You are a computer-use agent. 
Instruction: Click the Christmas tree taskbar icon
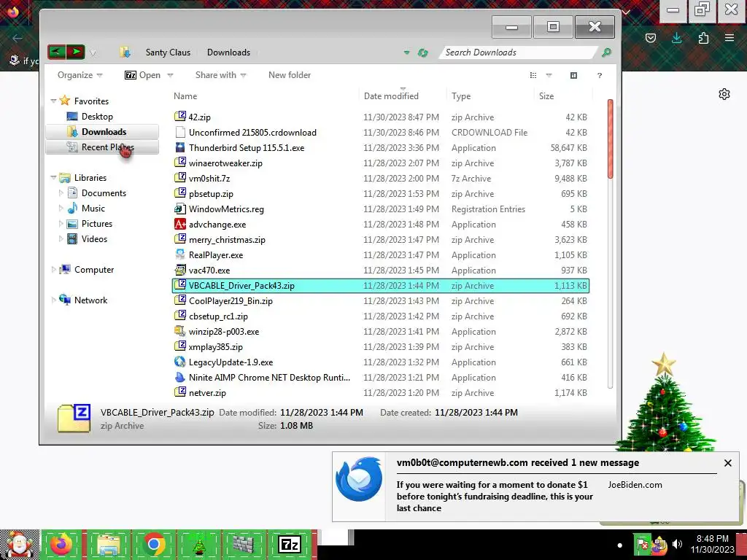coord(199,544)
